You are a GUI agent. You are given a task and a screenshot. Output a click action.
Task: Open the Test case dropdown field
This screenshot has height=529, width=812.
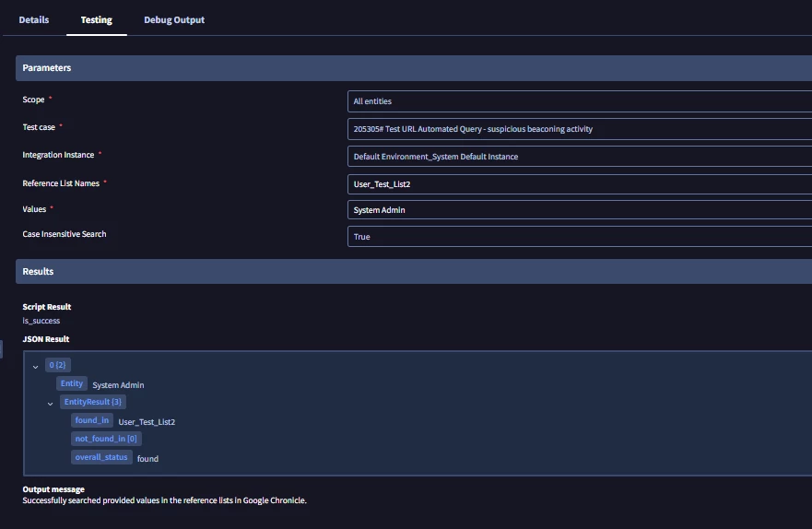580,129
